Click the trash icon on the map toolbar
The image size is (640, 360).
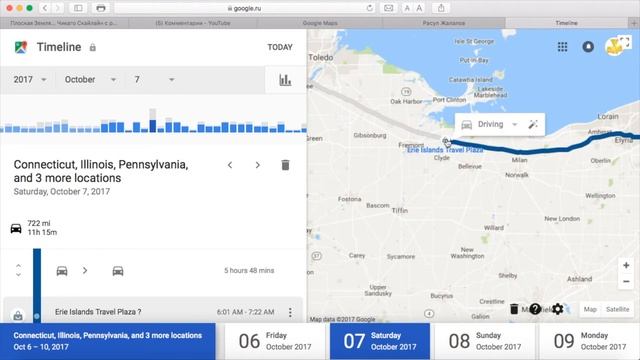pos(514,309)
